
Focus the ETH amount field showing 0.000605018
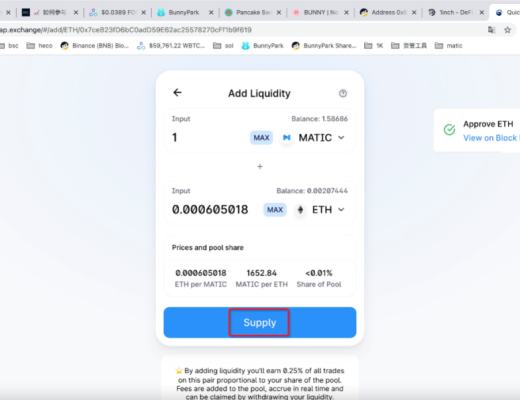210,210
